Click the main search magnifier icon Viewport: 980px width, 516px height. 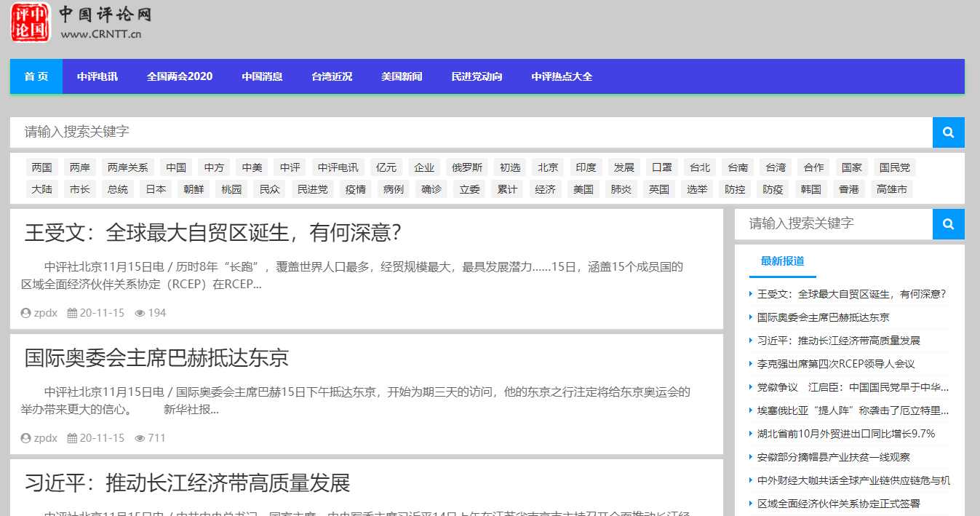(x=948, y=132)
